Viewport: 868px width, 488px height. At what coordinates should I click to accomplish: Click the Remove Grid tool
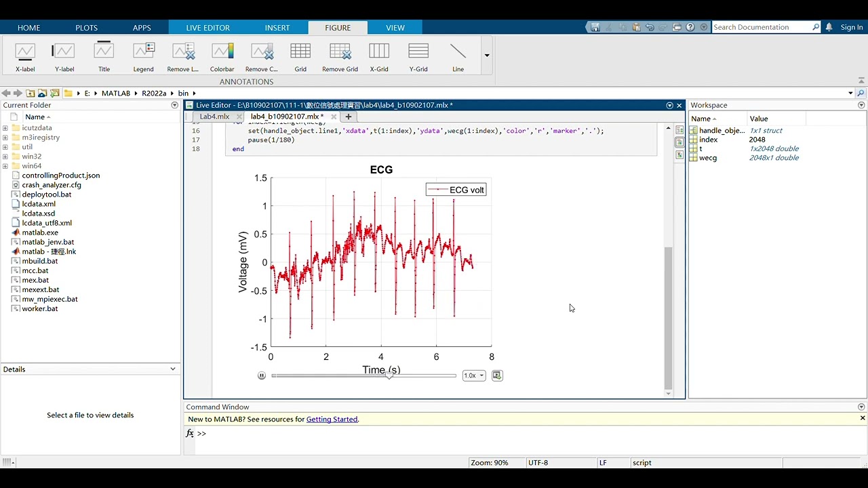pyautogui.click(x=340, y=57)
